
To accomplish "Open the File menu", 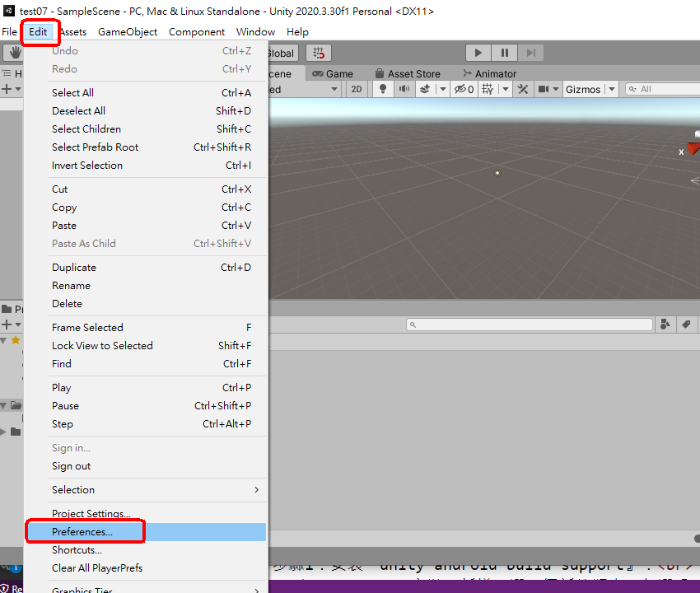I will tap(9, 31).
